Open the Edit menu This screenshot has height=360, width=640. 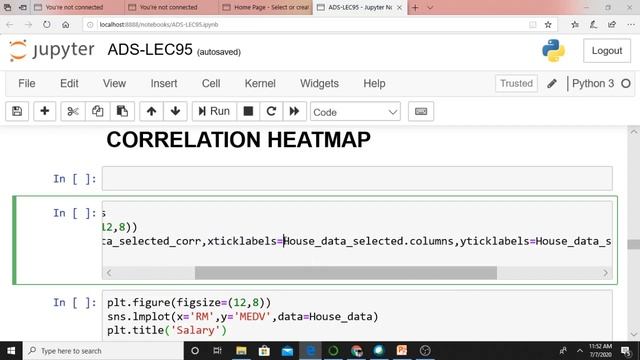(x=69, y=83)
